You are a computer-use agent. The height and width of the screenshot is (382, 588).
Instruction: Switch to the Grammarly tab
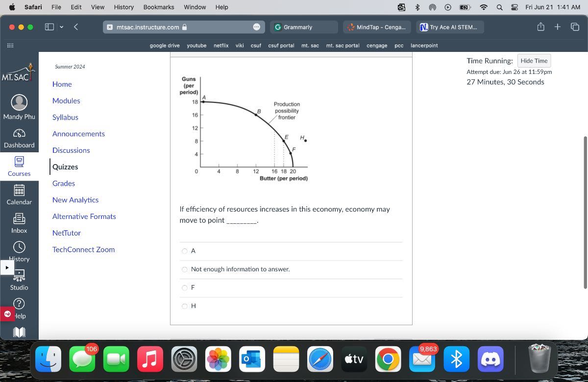coord(303,27)
